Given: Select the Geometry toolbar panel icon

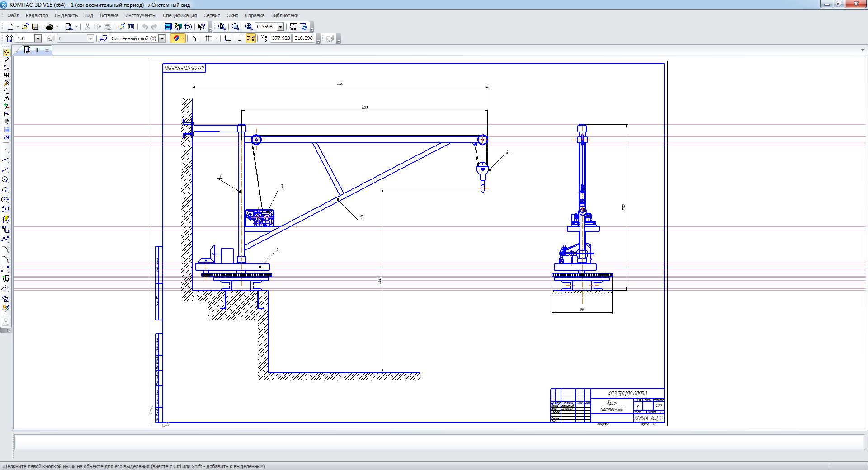Looking at the screenshot, I should [x=6, y=52].
